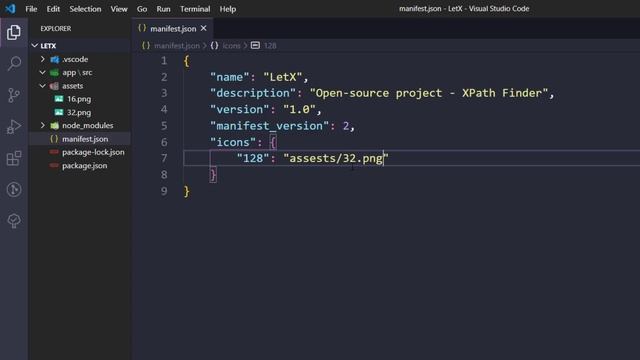Open the circular git icon in activity bar
This screenshot has width=640, height=360.
[14, 189]
